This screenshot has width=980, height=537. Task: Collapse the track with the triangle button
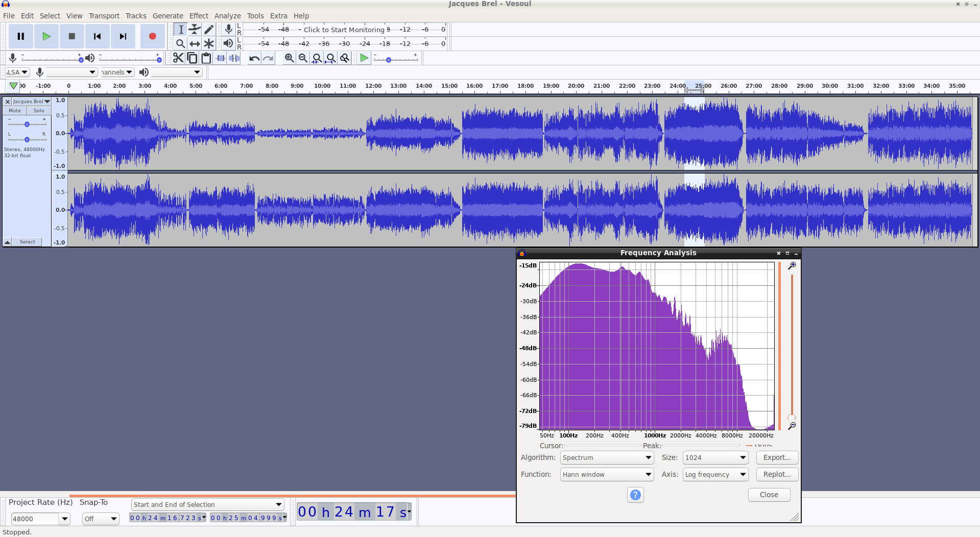[x=8, y=242]
